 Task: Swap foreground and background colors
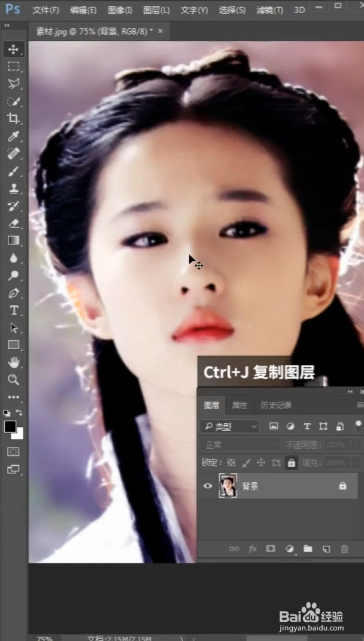point(19,413)
